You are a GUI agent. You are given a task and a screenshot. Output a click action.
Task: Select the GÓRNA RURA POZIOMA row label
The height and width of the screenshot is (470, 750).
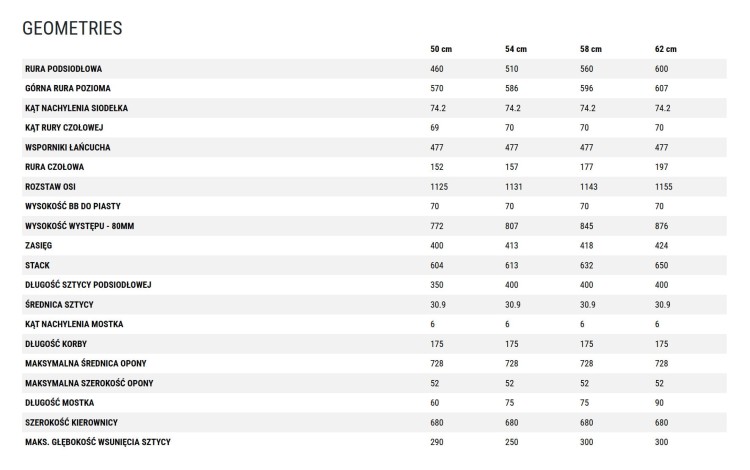tap(67, 88)
